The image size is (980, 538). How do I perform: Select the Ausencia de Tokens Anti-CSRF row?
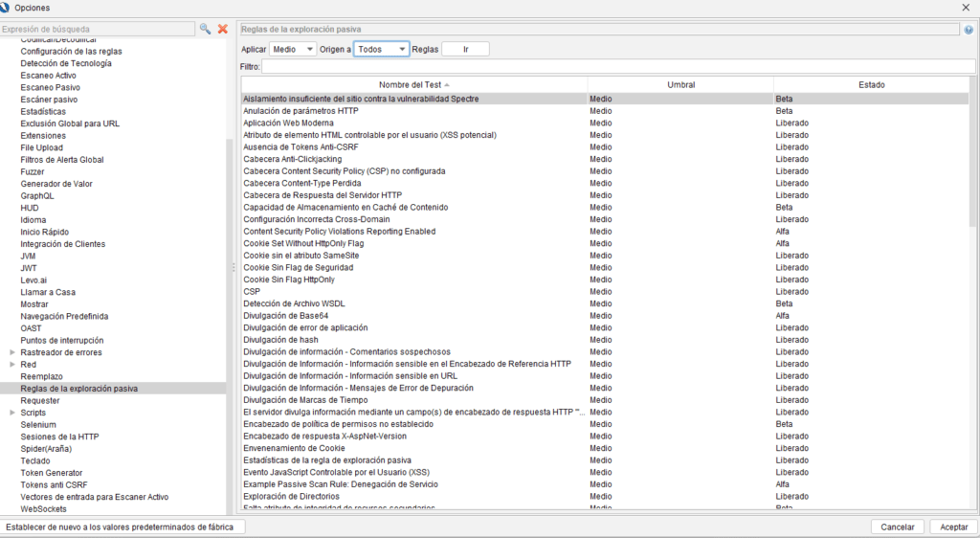413,147
